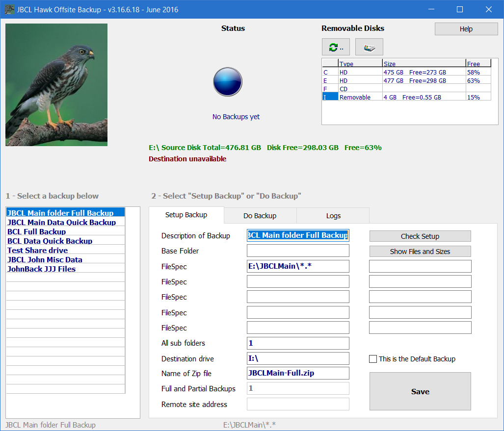Click the green refresh disks icon
This screenshot has width=504, height=431.
[x=336, y=47]
